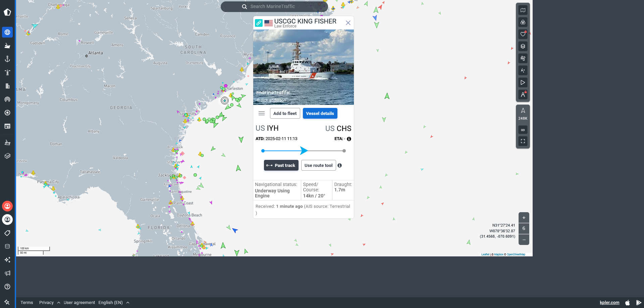This screenshot has width=644, height=308.
Task: Close the USCGC KING FISHER popup
Action: coord(348,23)
